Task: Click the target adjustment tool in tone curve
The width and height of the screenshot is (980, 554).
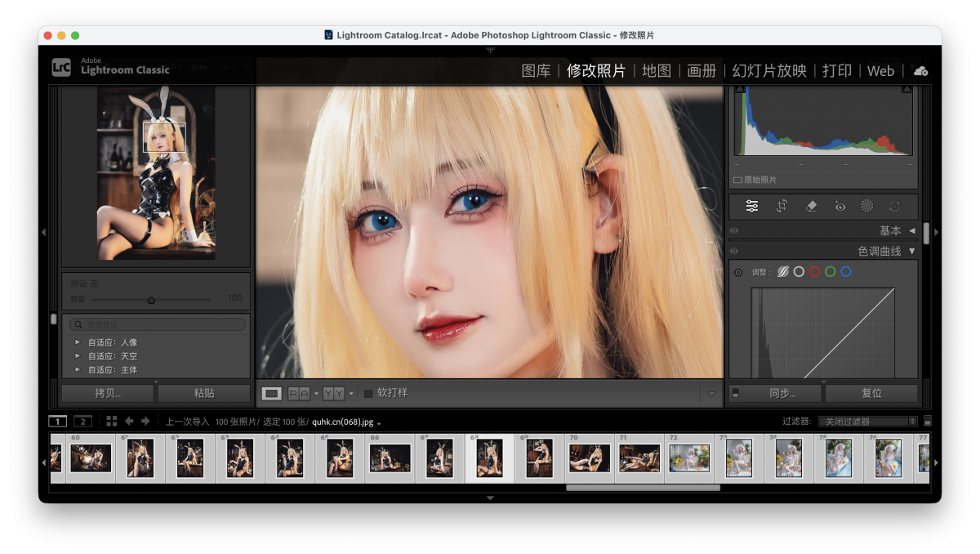Action: coord(738,272)
